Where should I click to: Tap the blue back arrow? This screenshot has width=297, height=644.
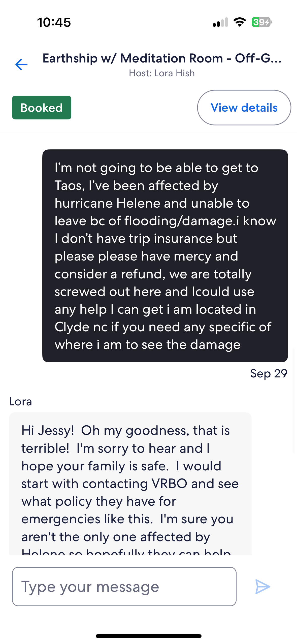[x=21, y=65]
